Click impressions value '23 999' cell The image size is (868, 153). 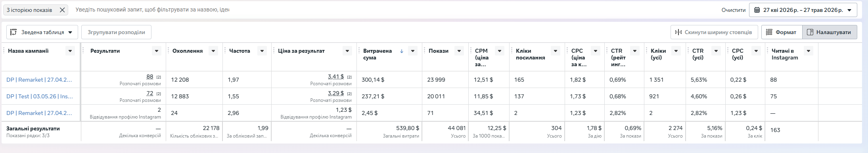pyautogui.click(x=436, y=80)
